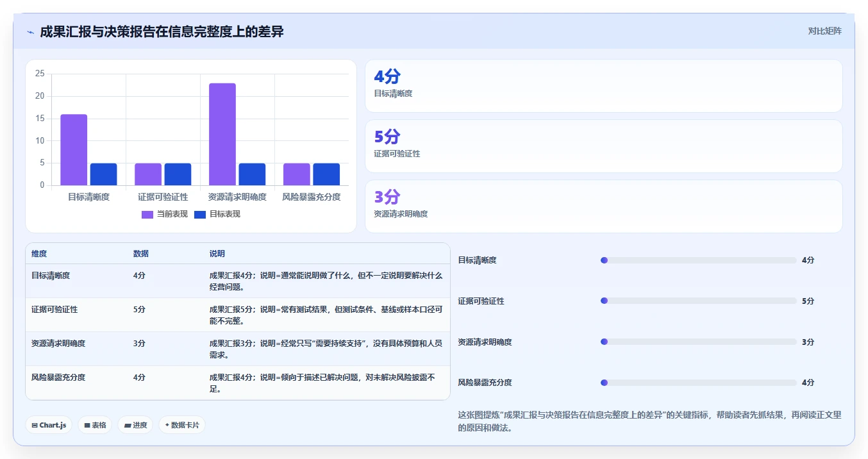Viewport: 868px width, 459px height.
Task: Click the purple 目标清晰度 bar in chart
Action: tap(74, 150)
